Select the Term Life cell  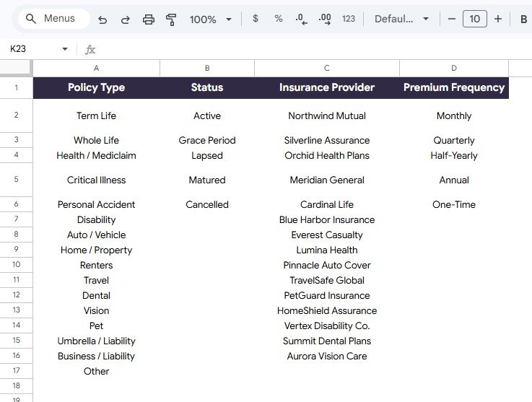click(x=96, y=115)
